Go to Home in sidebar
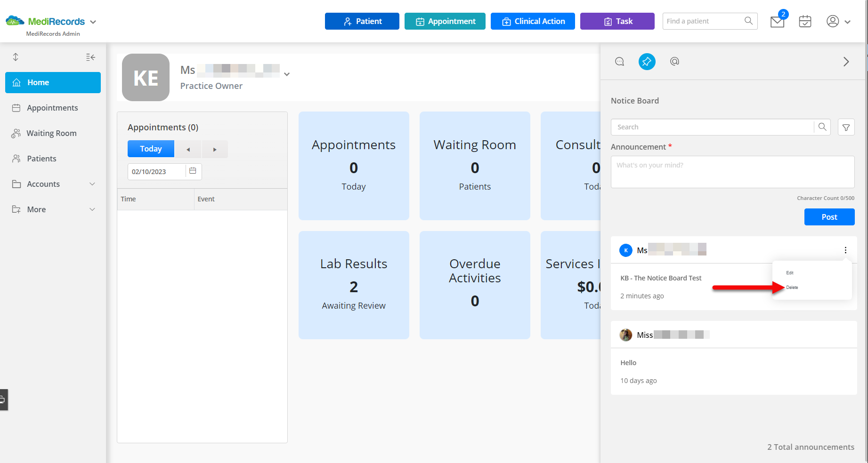Screen dimensions: 868x463 tap(53, 82)
